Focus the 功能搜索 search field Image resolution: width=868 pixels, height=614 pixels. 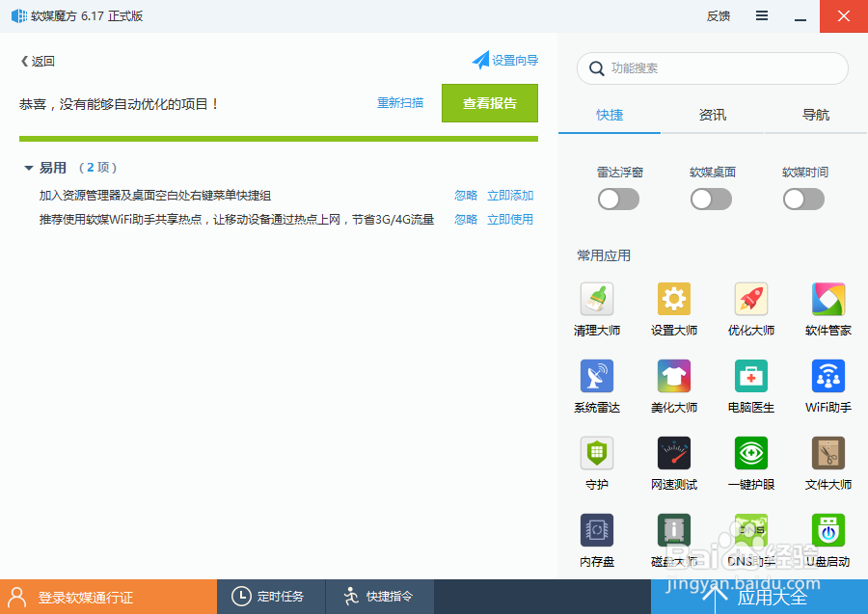713,68
